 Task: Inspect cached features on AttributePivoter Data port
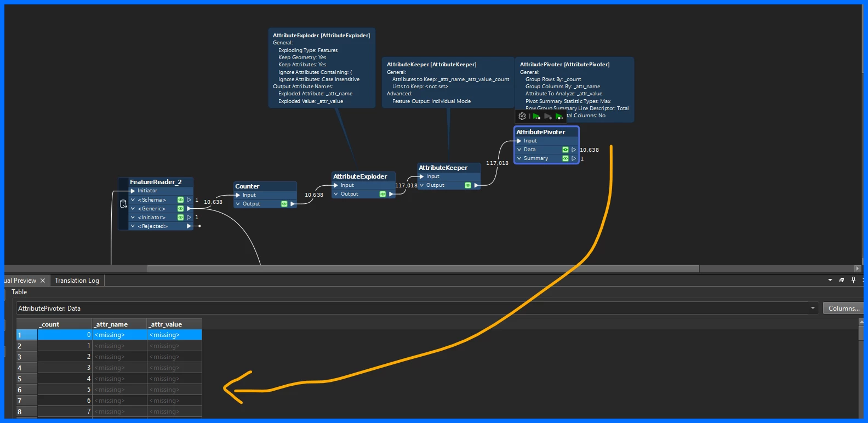tap(565, 150)
